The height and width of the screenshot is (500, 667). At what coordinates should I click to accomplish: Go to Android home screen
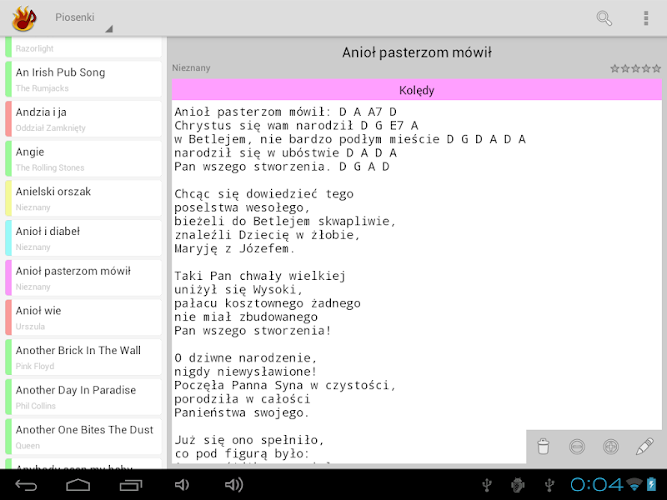point(78,485)
